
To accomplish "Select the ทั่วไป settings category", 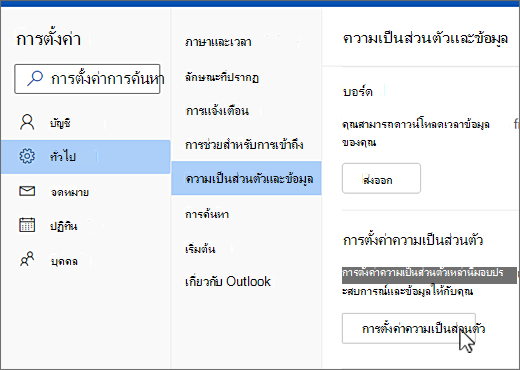I will (86, 157).
